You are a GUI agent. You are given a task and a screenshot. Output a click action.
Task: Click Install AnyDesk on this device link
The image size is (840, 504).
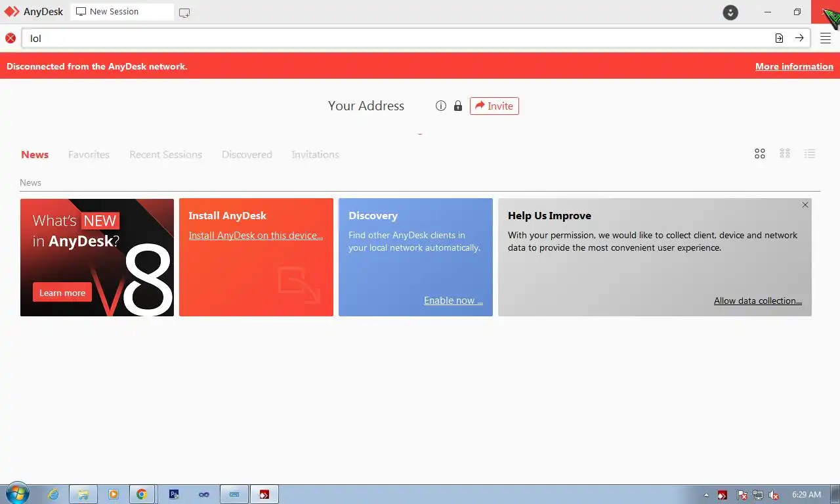click(256, 236)
